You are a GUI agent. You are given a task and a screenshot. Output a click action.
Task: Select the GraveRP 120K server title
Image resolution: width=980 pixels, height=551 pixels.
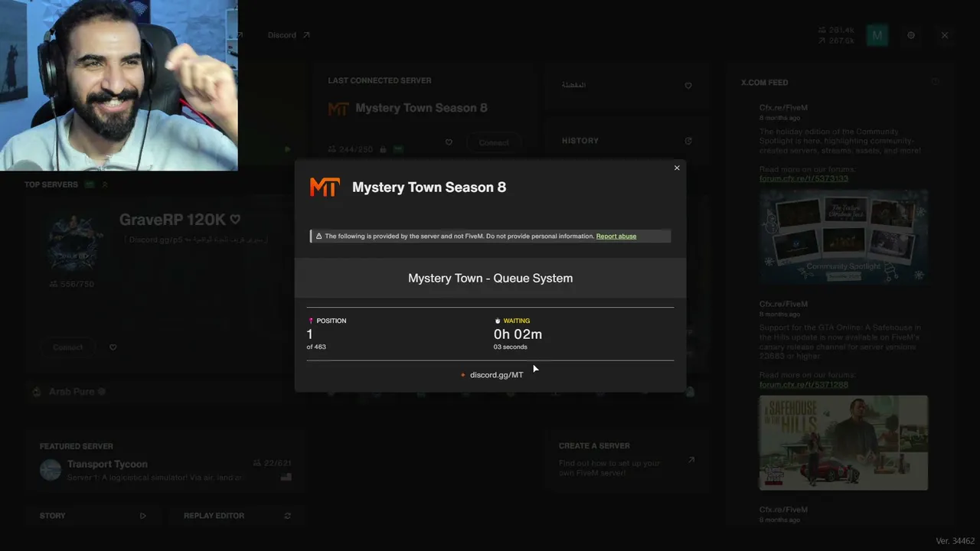tap(172, 220)
